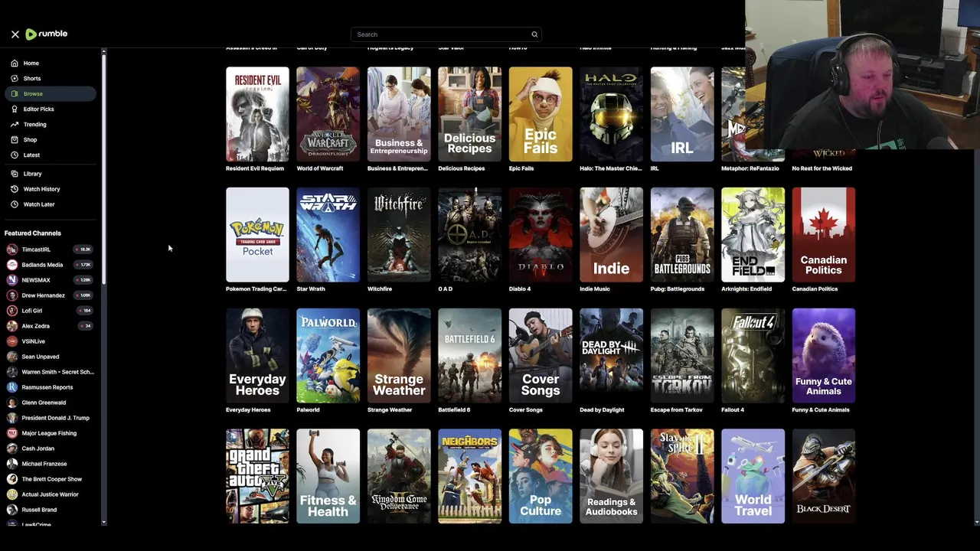Click the NEWSMAX channel avatar
980x551 pixels.
pyautogui.click(x=12, y=280)
